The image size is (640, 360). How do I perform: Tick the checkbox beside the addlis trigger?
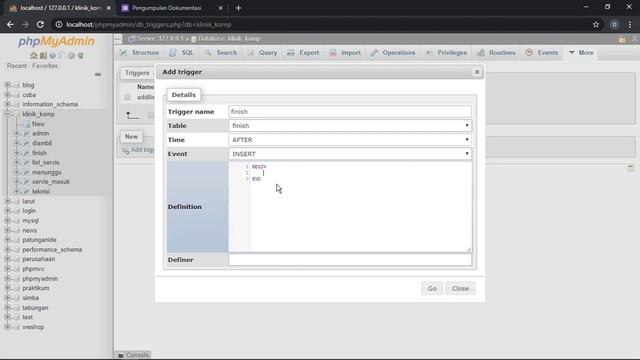127,97
